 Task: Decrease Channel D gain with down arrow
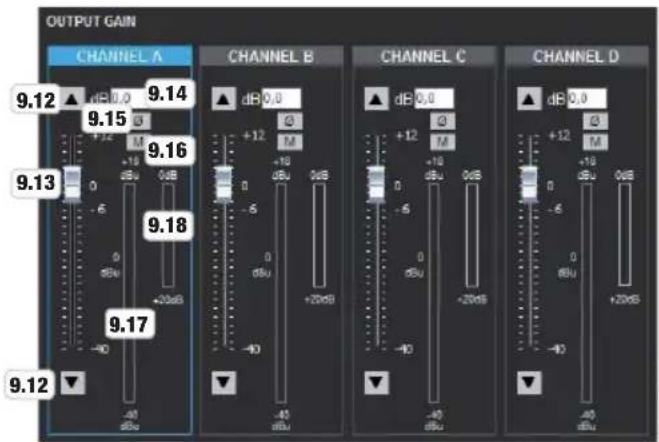(x=528, y=383)
